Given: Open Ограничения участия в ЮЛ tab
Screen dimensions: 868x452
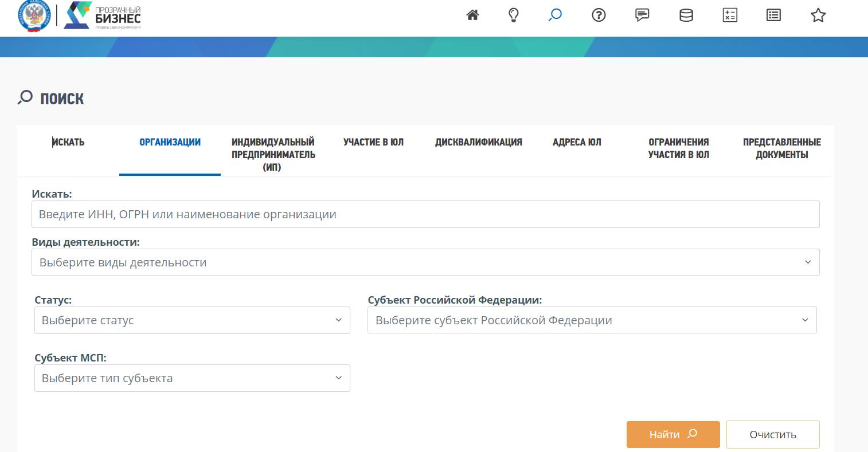Looking at the screenshot, I should coord(679,148).
